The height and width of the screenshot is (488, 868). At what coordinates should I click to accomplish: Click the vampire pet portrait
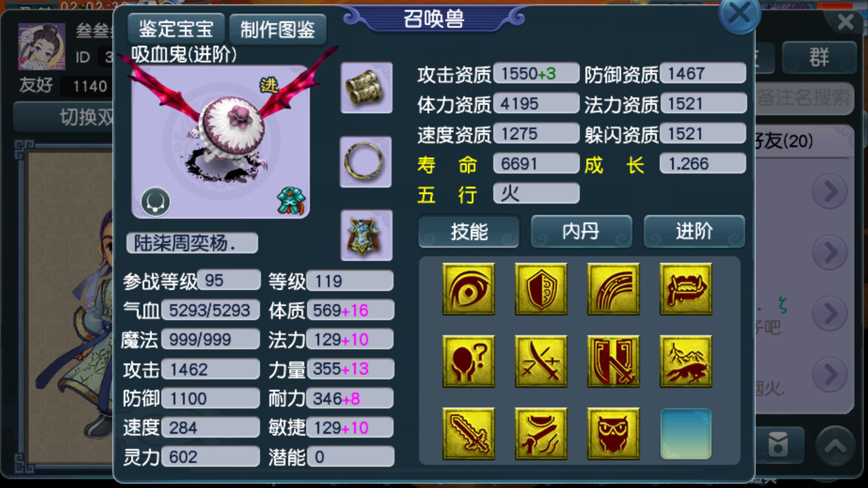point(220,141)
